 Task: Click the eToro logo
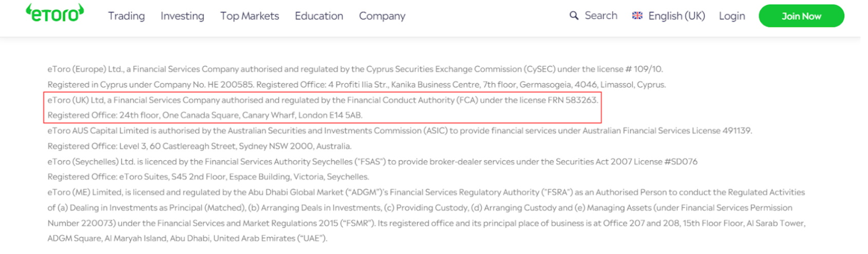55,13
